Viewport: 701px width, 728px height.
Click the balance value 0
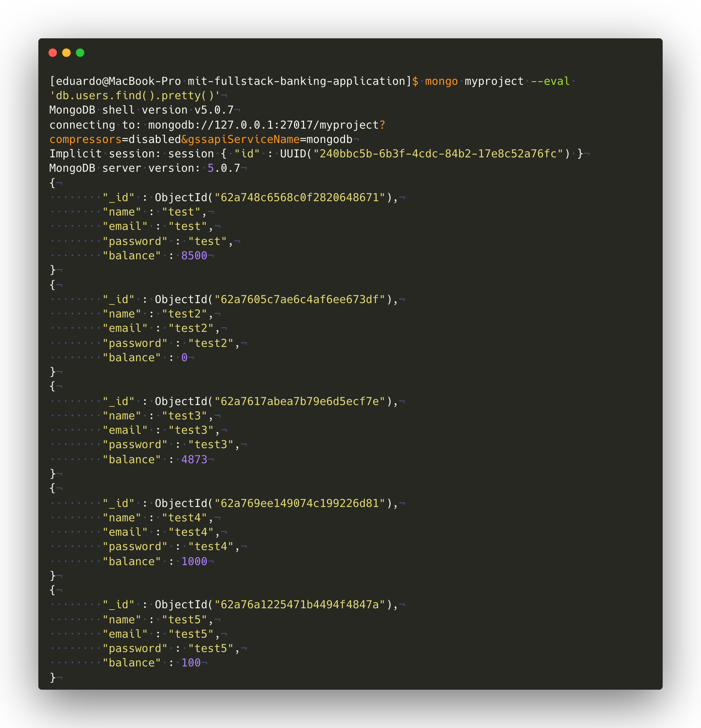click(x=184, y=358)
